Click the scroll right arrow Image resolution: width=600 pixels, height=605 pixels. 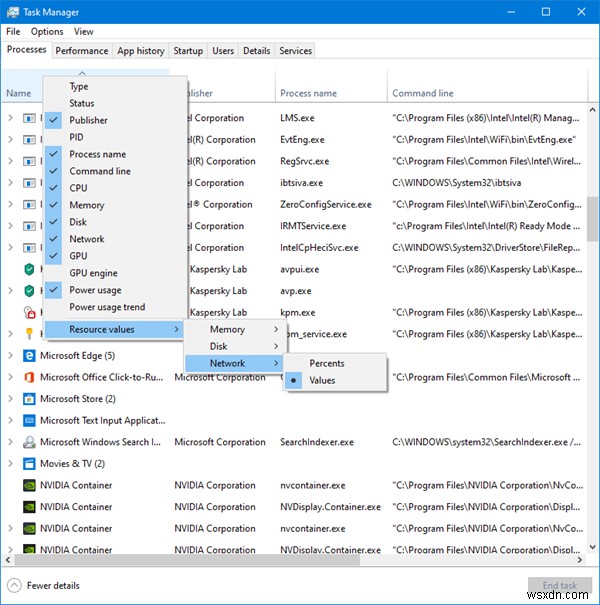579,559
